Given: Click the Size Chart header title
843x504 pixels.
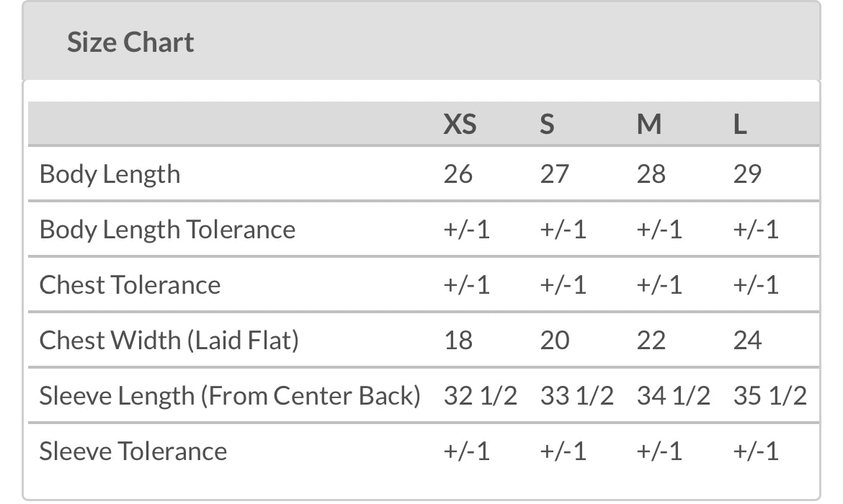Looking at the screenshot, I should coord(130,42).
